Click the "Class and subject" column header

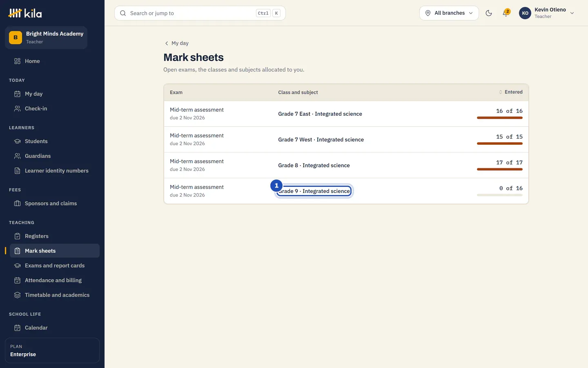298,92
